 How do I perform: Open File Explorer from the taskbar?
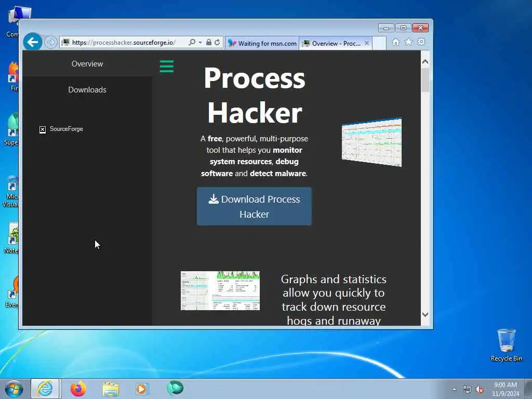click(x=111, y=389)
